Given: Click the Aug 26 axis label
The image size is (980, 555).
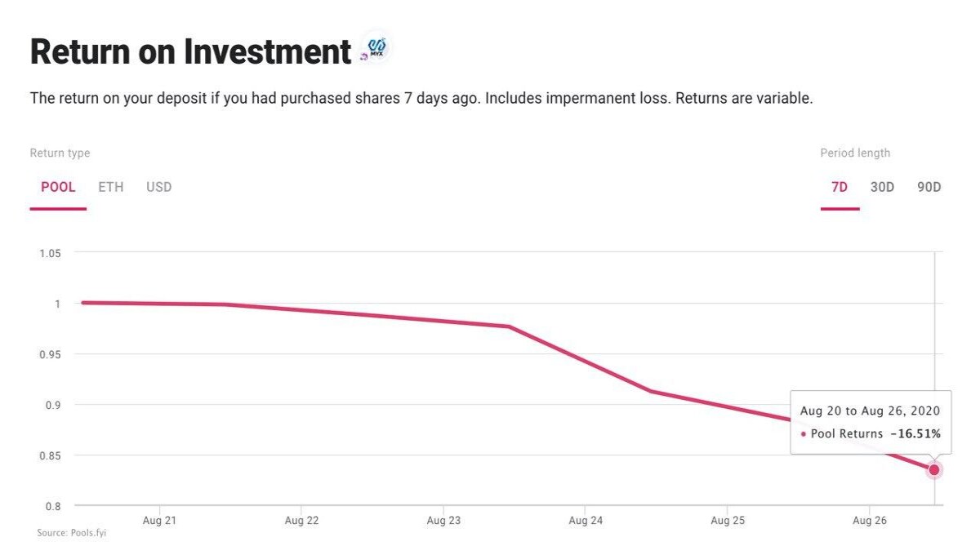Looking at the screenshot, I should [x=870, y=520].
